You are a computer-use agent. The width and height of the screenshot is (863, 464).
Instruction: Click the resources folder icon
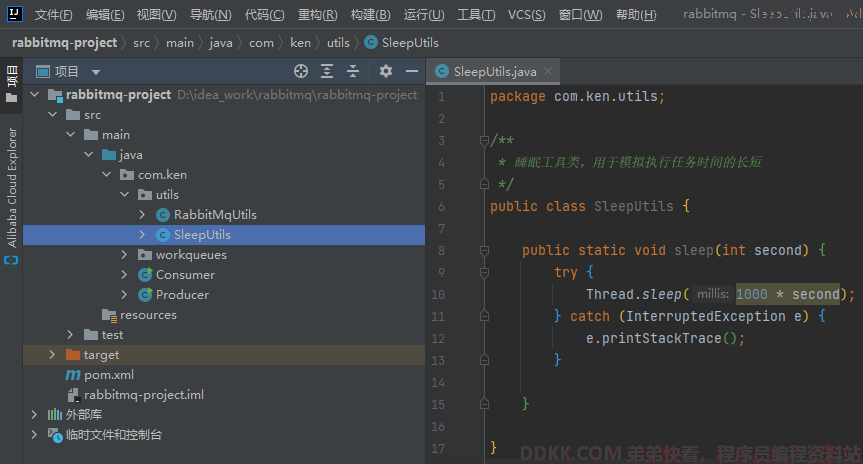pos(109,315)
